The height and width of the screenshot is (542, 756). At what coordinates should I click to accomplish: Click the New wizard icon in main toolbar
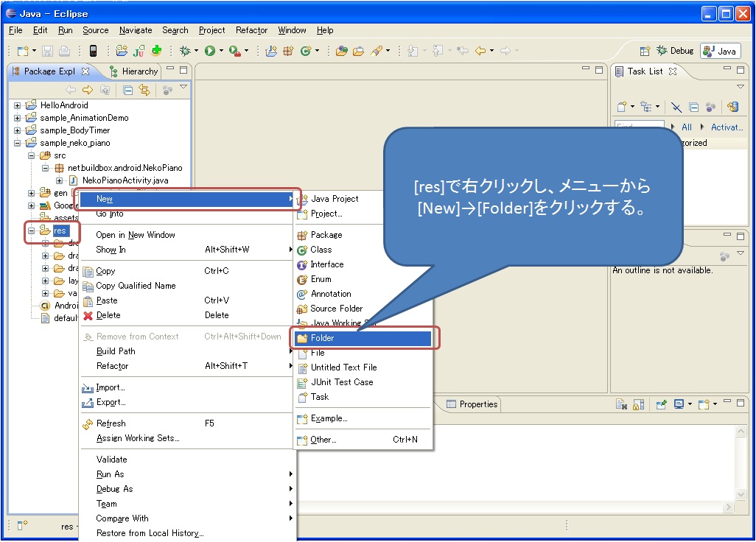(x=23, y=51)
